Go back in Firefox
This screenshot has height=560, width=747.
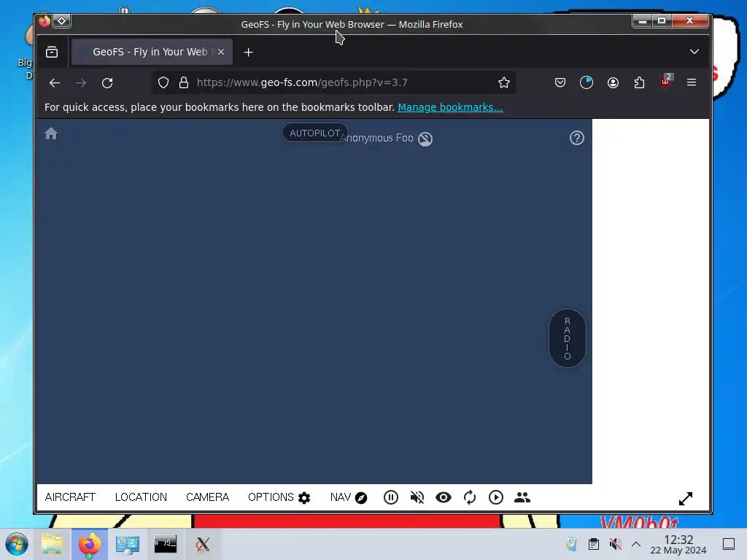(x=55, y=83)
